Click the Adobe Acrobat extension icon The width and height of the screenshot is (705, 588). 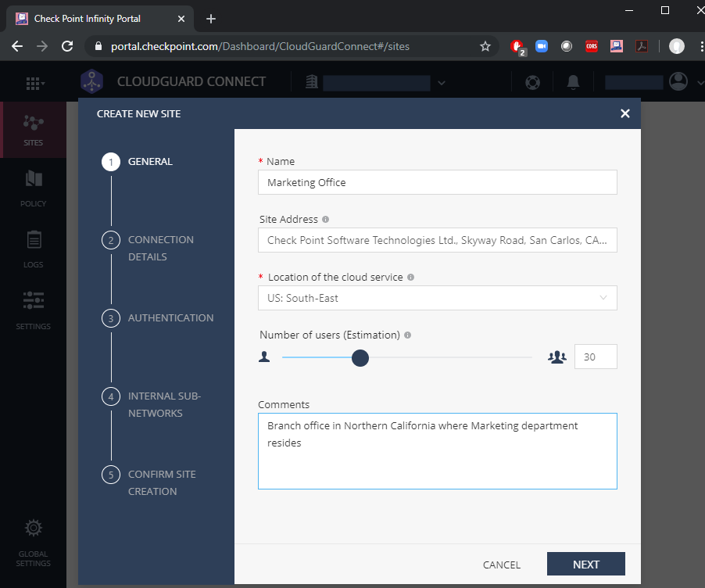pos(642,46)
